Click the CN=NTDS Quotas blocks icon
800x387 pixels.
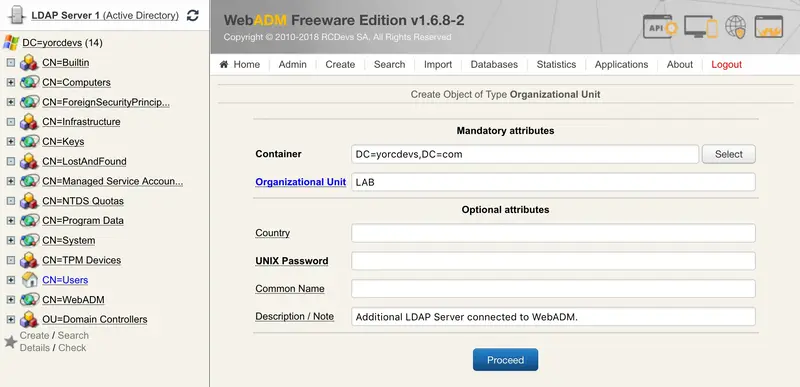click(x=29, y=201)
